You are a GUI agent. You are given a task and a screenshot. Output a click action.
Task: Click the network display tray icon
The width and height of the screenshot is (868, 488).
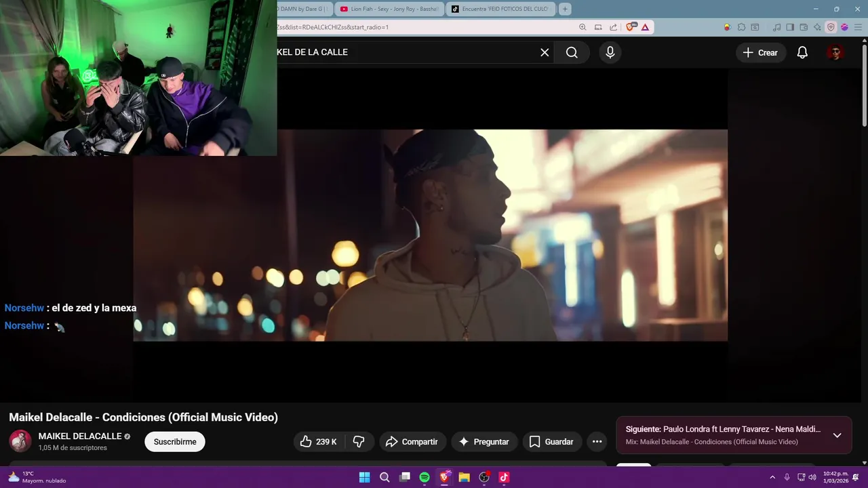pos(801,477)
